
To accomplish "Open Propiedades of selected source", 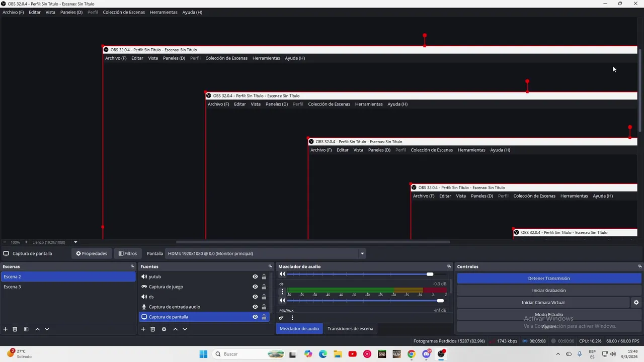I will click(92, 253).
